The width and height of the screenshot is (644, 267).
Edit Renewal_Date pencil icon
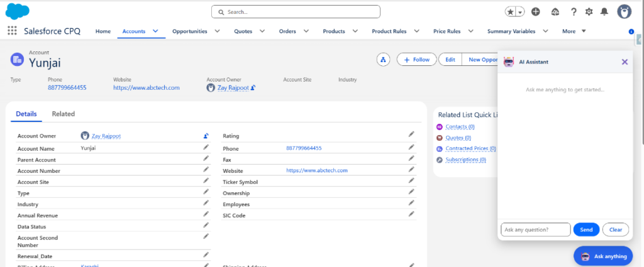coord(206,254)
